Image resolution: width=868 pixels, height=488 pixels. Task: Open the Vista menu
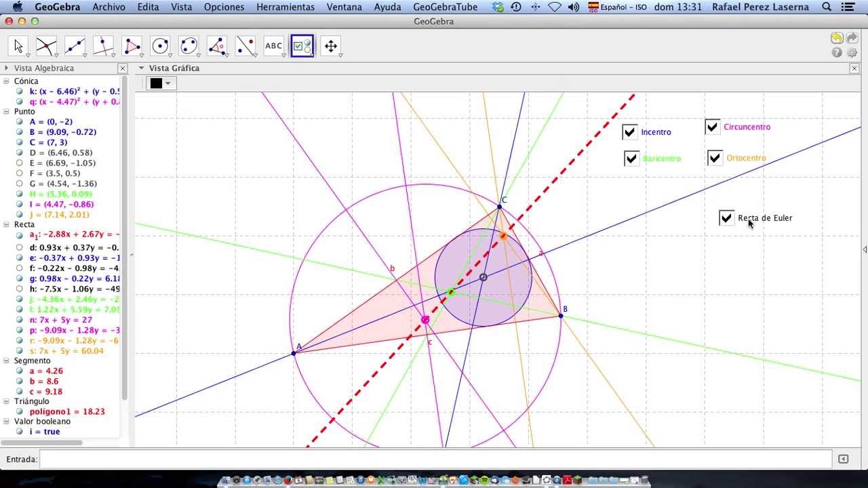[182, 7]
